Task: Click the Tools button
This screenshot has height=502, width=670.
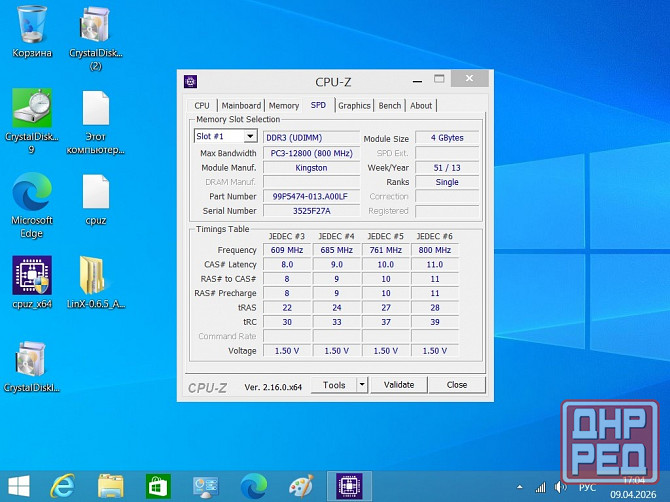Action: 334,385
